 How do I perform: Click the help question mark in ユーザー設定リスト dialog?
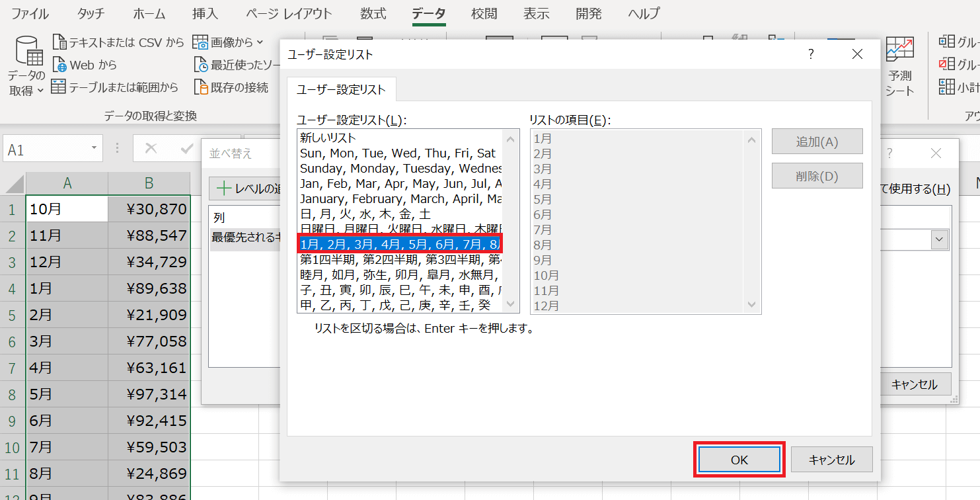coord(811,54)
